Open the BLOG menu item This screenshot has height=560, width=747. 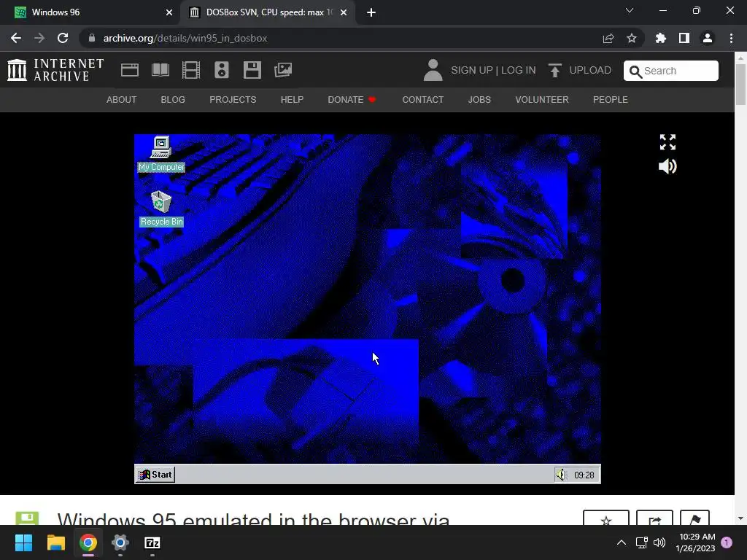[x=173, y=99]
